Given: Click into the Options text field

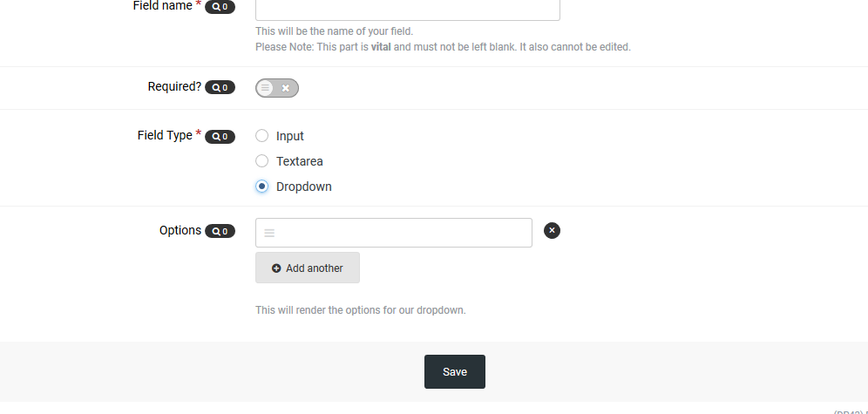Looking at the screenshot, I should [401, 233].
